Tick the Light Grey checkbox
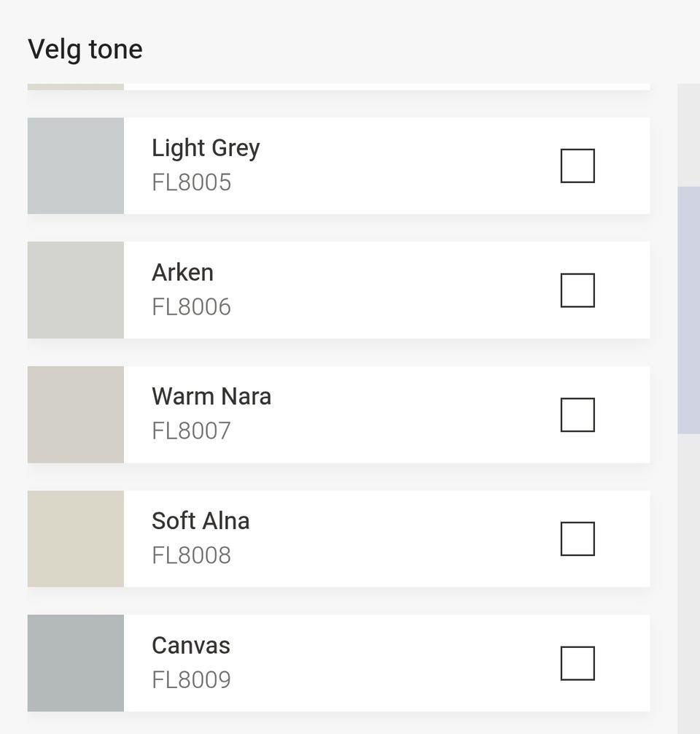The width and height of the screenshot is (700, 734). coord(577,166)
